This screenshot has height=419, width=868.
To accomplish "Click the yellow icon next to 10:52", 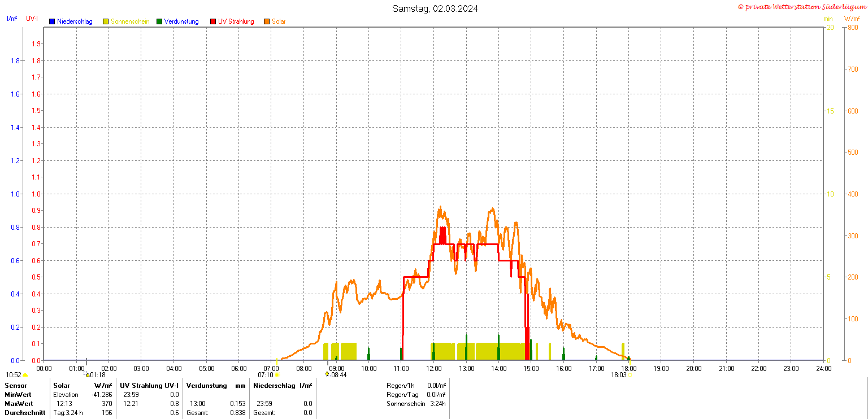I will point(25,375).
